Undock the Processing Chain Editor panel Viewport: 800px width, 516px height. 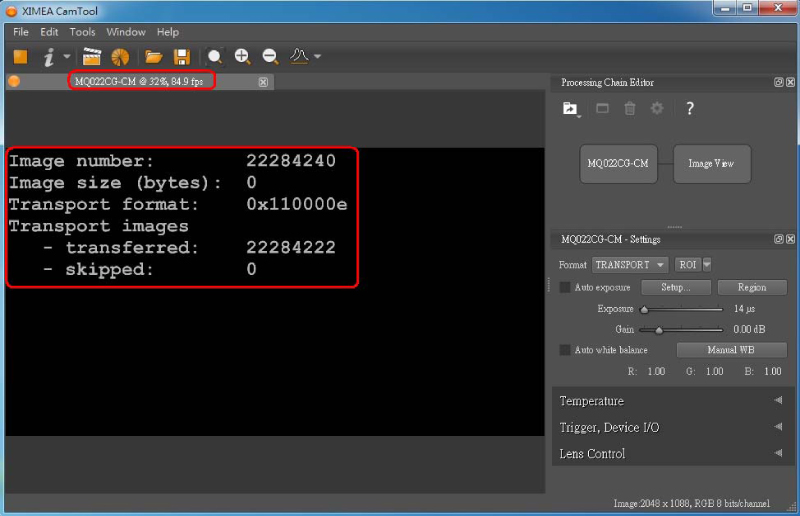click(778, 82)
